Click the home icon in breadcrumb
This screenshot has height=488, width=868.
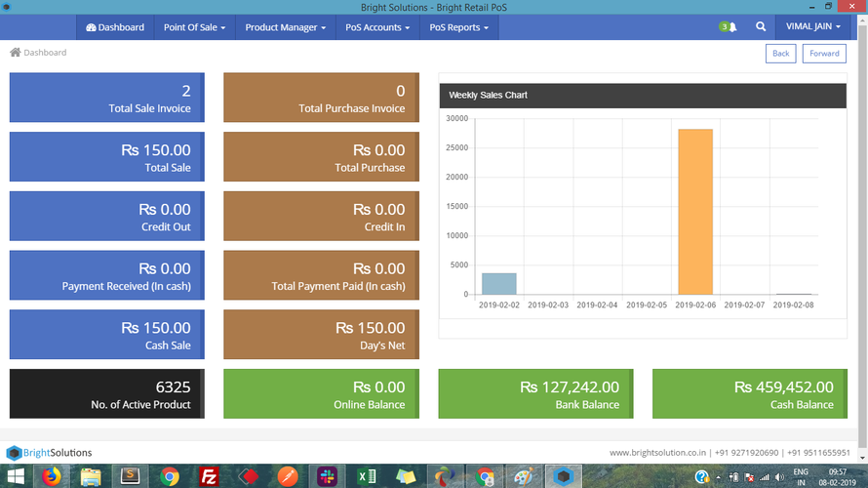pos(15,52)
